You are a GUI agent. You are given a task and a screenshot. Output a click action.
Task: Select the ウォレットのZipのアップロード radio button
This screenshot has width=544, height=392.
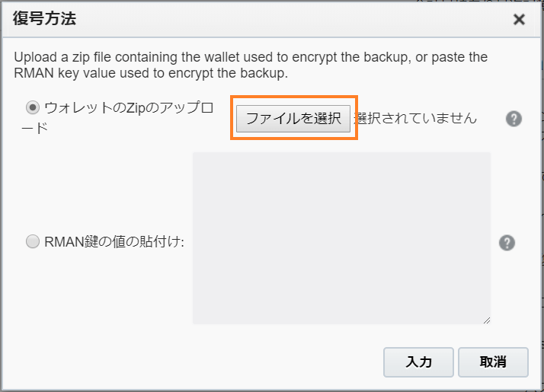(x=33, y=107)
